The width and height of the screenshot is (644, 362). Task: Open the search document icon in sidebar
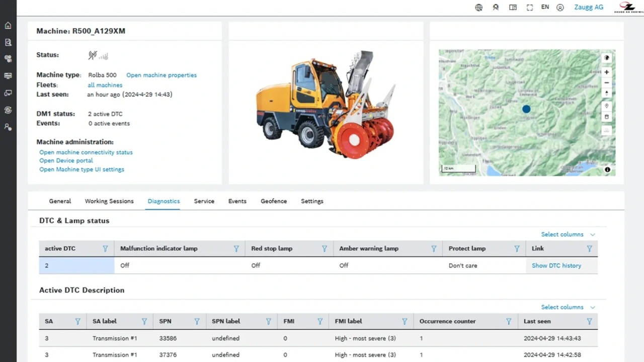8,42
